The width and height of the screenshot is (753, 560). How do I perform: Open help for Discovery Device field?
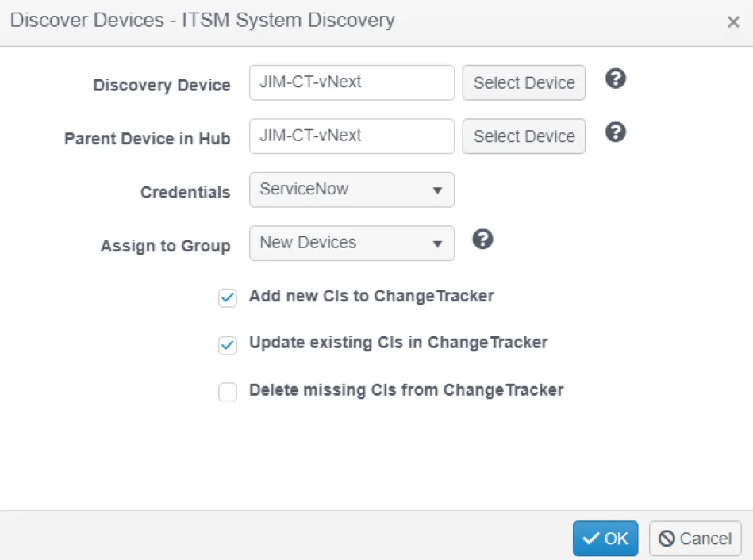click(x=615, y=79)
